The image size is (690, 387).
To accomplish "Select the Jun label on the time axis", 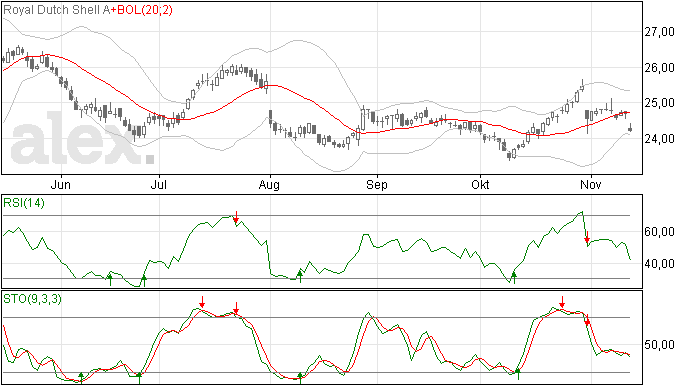I will (x=61, y=184).
